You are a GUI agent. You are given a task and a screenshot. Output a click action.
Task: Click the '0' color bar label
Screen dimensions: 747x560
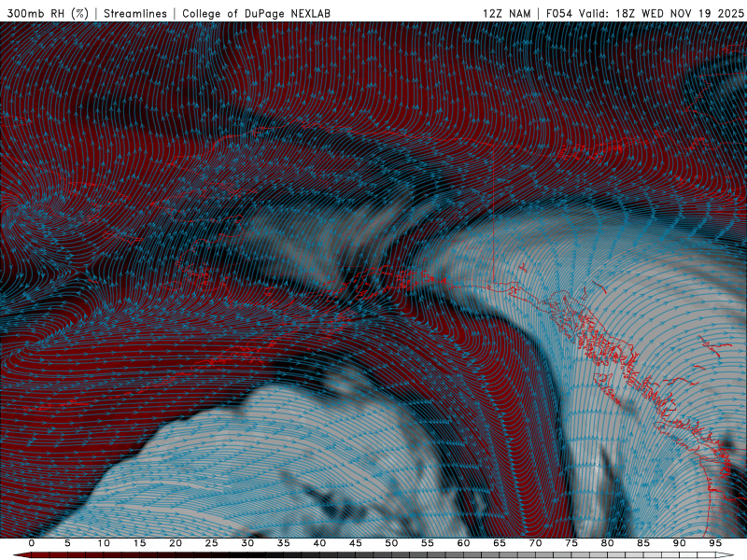[x=32, y=543]
